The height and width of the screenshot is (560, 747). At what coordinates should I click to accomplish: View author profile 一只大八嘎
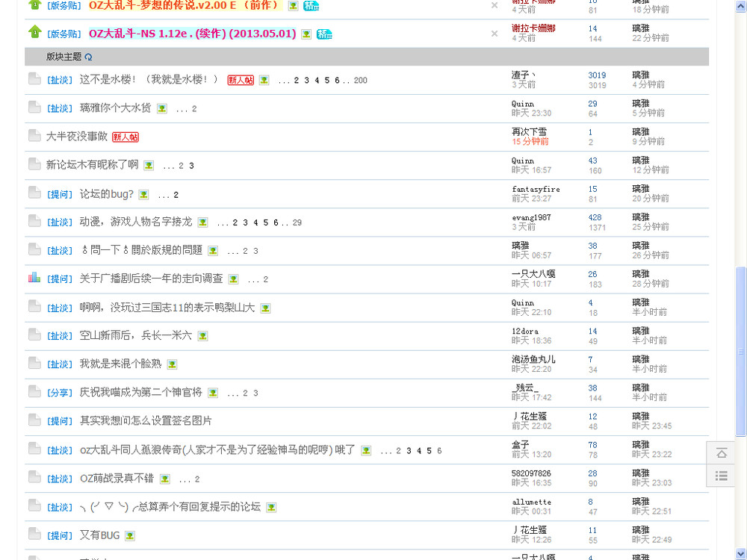[x=533, y=274]
